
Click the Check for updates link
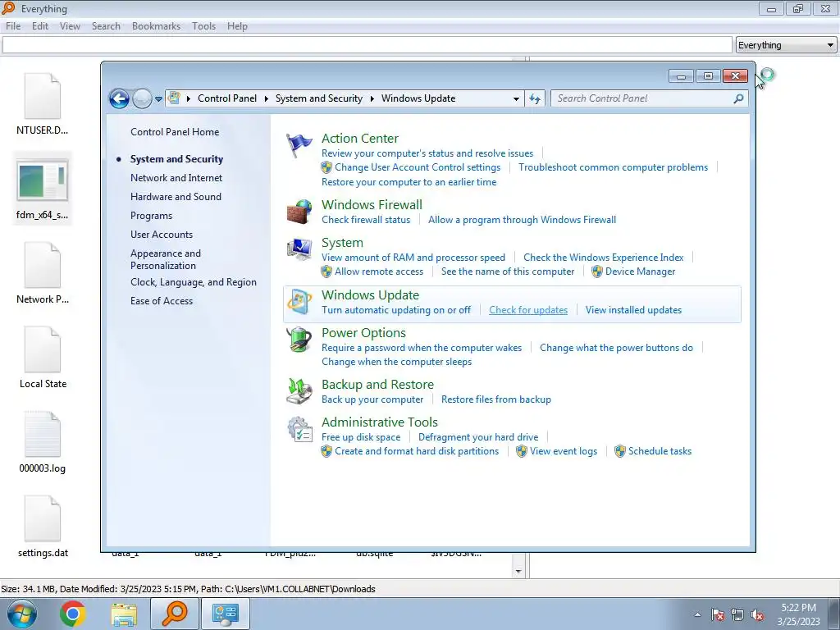[x=528, y=310]
